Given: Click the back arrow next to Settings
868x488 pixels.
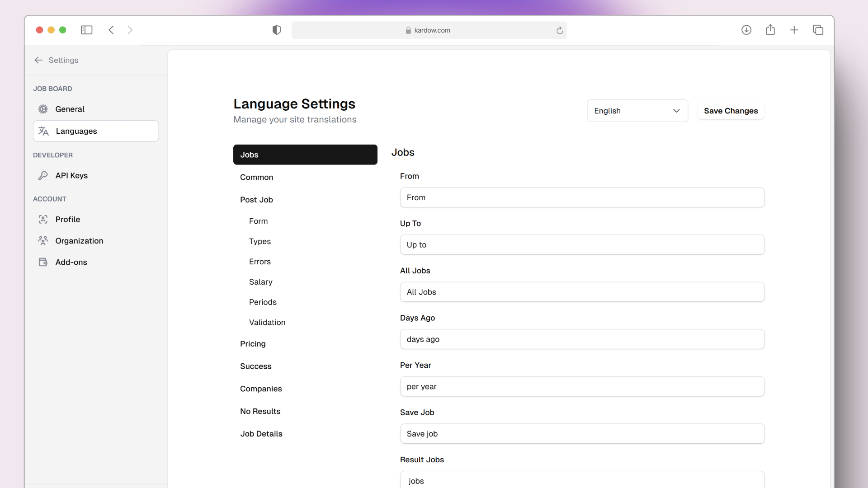Looking at the screenshot, I should click(38, 60).
